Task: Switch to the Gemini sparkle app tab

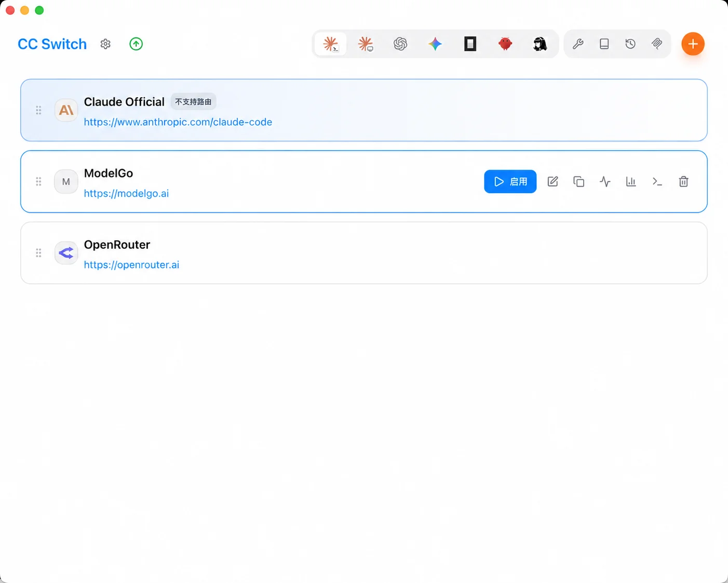Action: pyautogui.click(x=435, y=44)
